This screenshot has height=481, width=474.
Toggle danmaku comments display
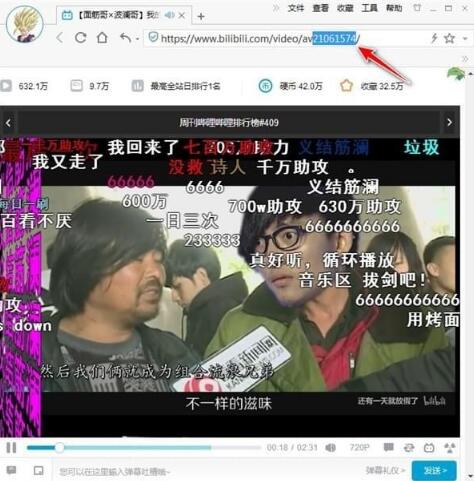click(x=389, y=447)
